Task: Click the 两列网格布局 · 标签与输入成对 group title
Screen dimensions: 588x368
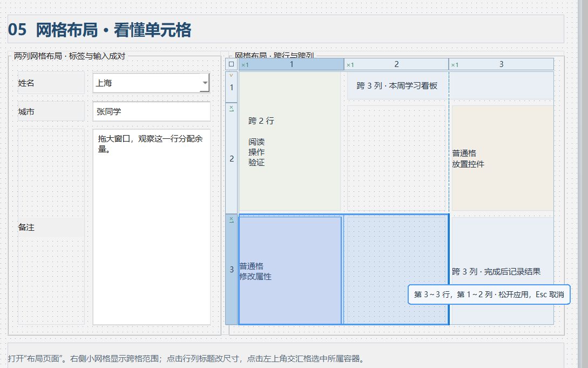Action: [69, 56]
